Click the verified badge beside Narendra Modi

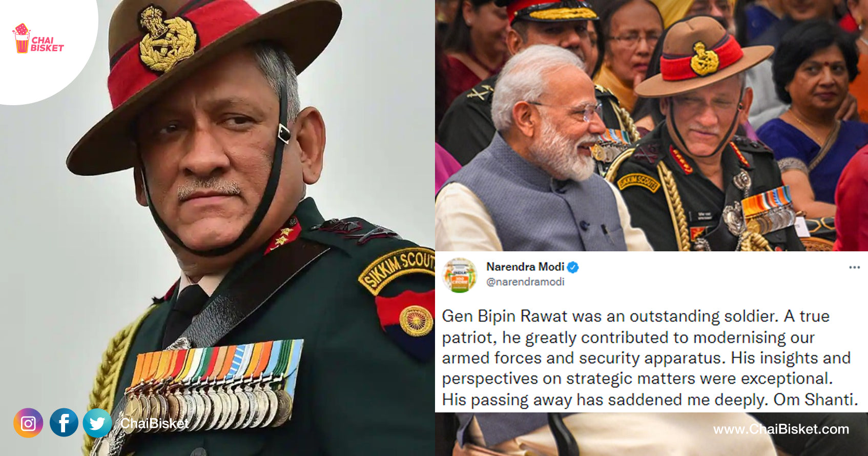click(x=573, y=267)
